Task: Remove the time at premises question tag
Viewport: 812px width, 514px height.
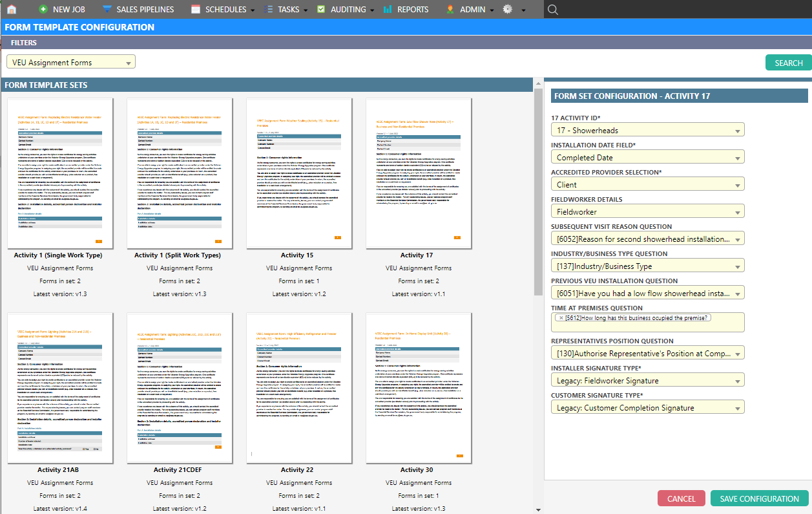Action: pos(561,317)
